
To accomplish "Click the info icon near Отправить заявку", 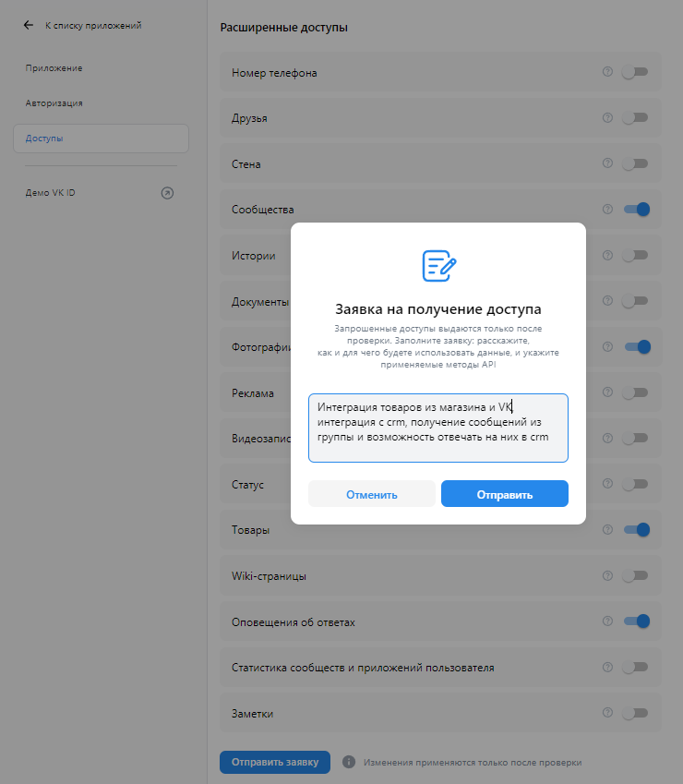I will pos(347,762).
